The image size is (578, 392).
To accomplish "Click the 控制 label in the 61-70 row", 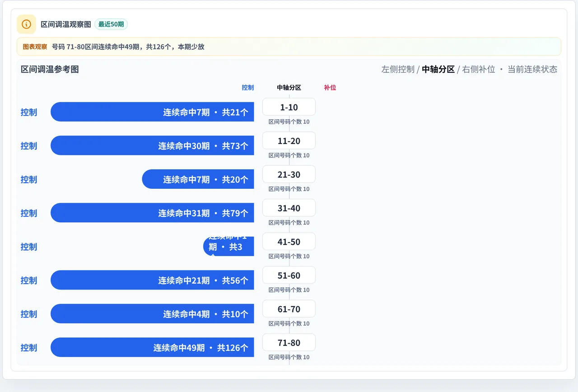I will point(29,314).
